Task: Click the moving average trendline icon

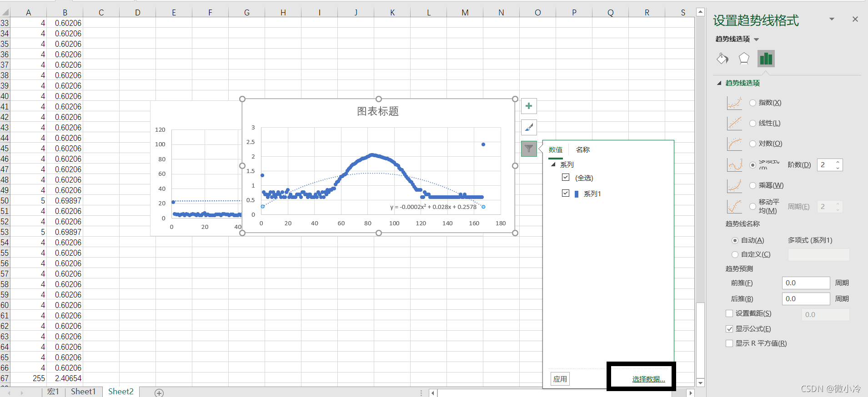Action: [734, 207]
